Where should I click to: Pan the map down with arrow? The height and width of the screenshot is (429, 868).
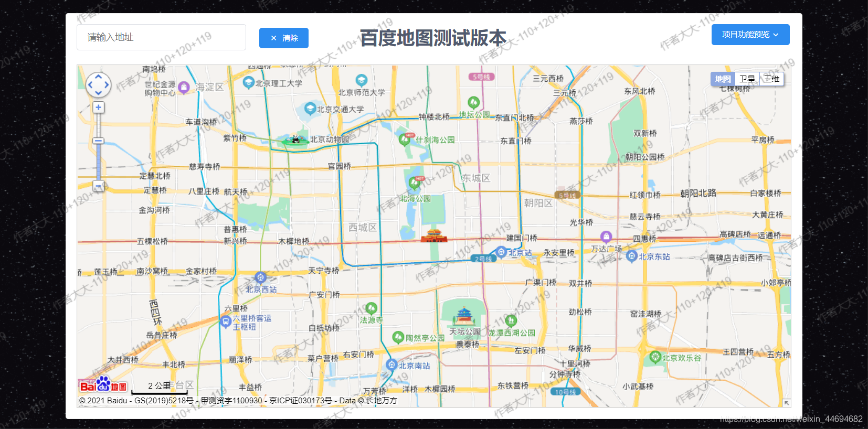pyautogui.click(x=98, y=93)
